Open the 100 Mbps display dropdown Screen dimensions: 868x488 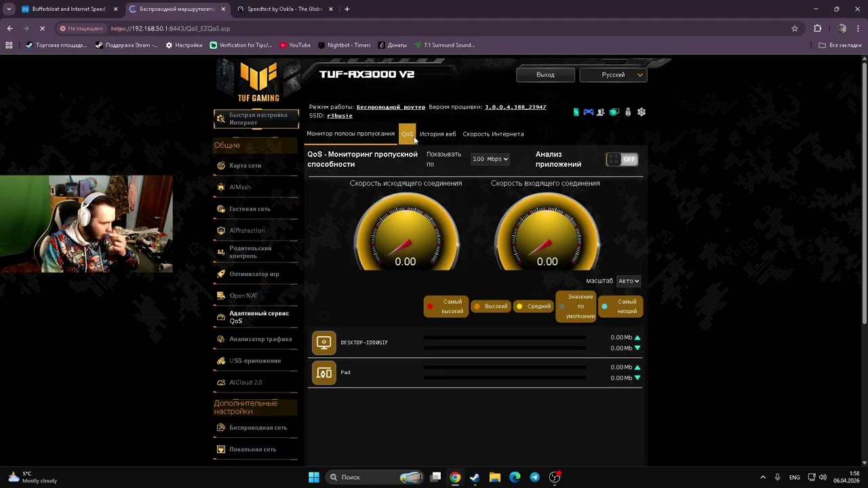[x=490, y=159]
